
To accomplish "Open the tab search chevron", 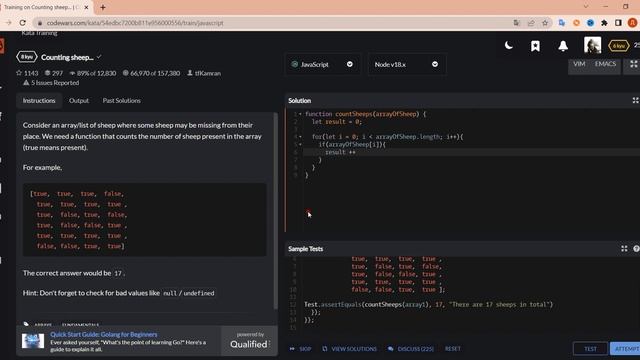I will point(586,7).
